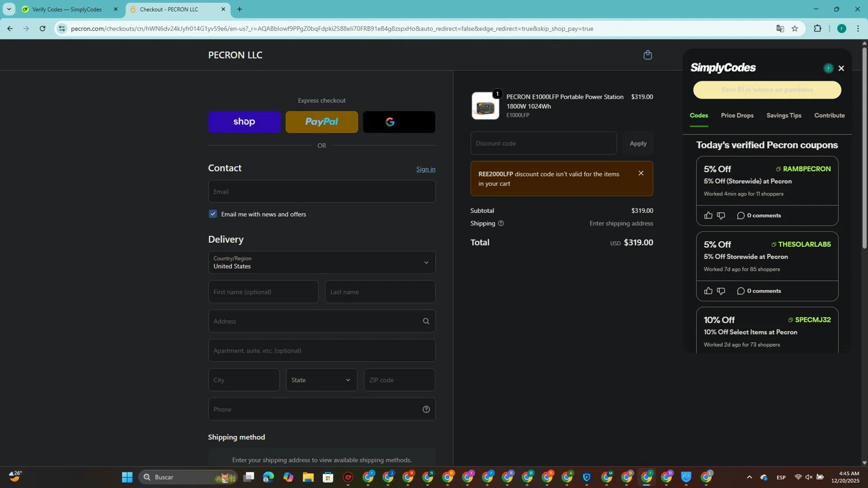Open File Explorer from the taskbar
868x488 pixels.
308,477
